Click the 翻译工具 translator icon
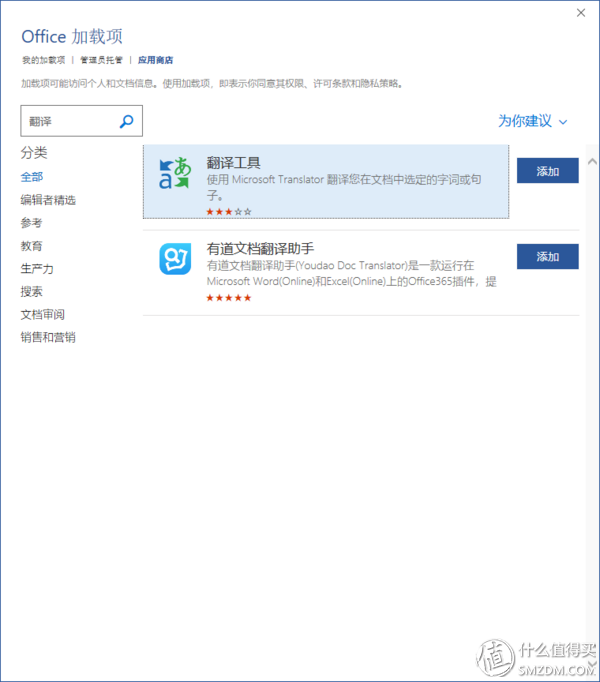The width and height of the screenshot is (600, 682). tap(175, 173)
